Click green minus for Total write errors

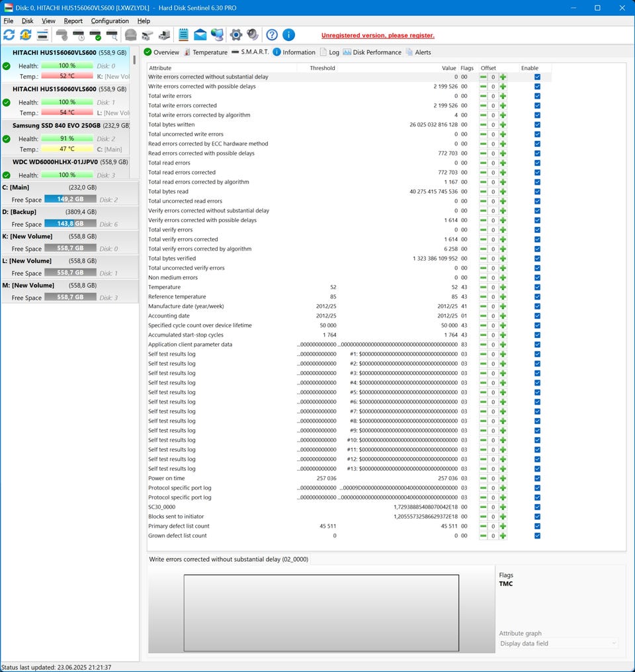484,96
